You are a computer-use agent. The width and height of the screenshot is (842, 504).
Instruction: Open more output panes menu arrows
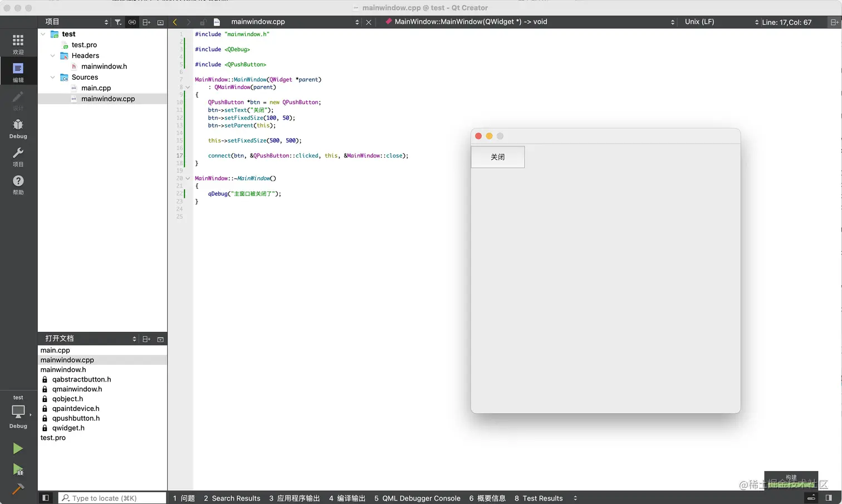pyautogui.click(x=575, y=498)
